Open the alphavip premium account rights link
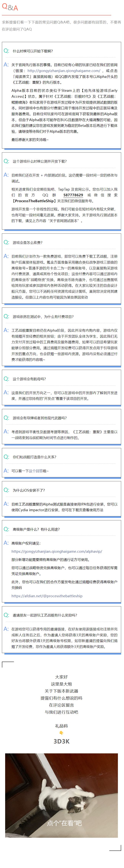Image resolution: width=124 pixels, height=868 pixels. 56,551
